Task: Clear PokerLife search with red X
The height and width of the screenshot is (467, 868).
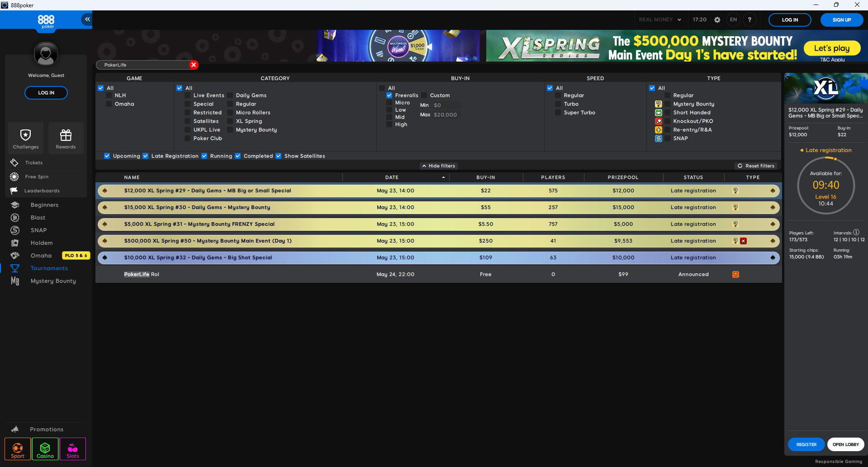Action: coord(194,65)
